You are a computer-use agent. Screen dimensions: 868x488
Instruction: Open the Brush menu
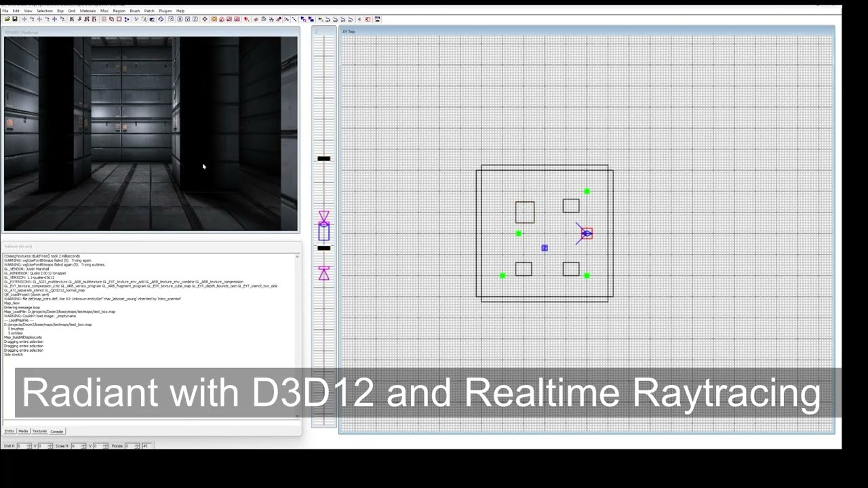[134, 11]
